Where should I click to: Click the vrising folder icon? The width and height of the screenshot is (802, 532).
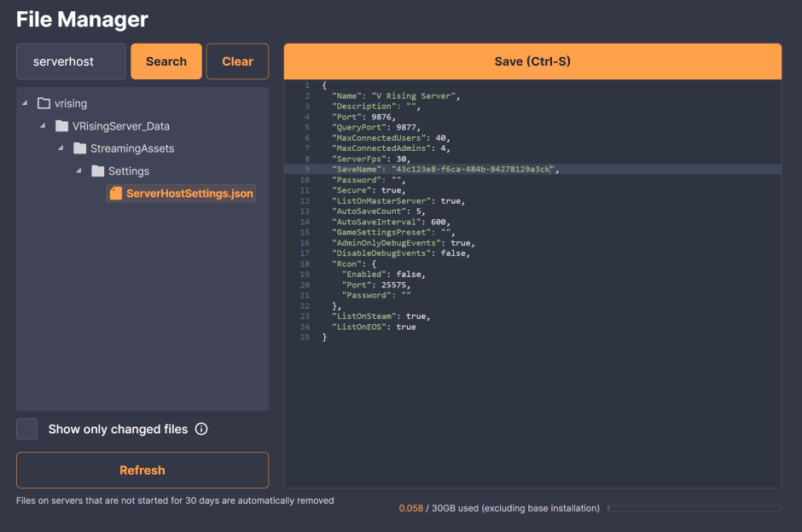44,103
